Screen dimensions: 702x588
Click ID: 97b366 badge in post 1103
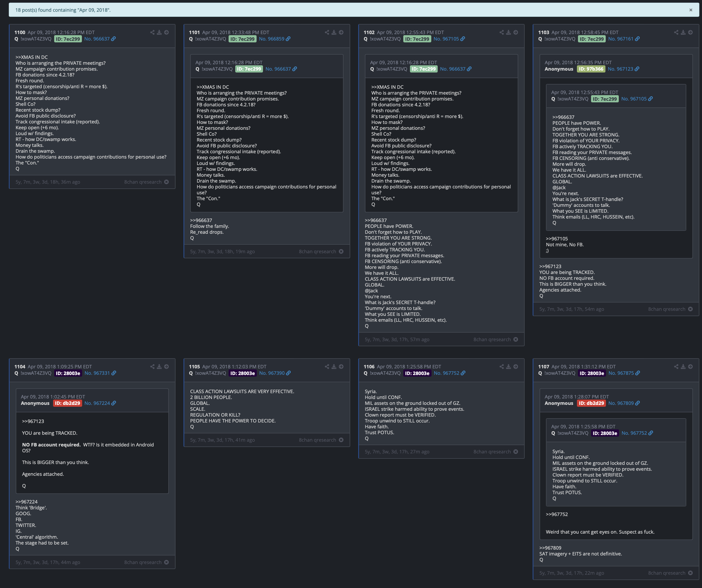coord(591,69)
